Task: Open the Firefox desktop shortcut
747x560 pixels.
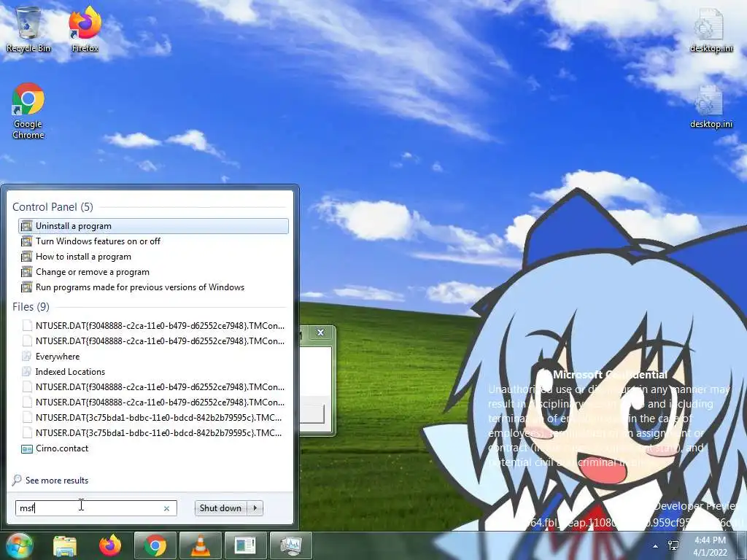Action: click(85, 28)
